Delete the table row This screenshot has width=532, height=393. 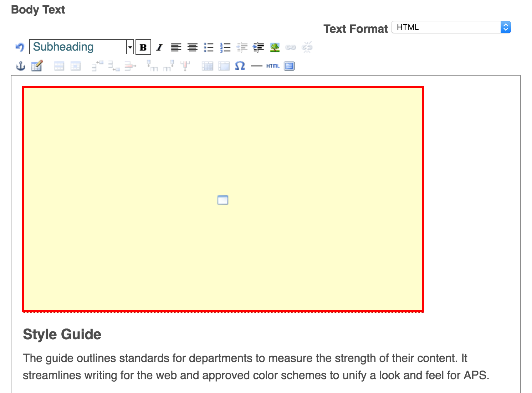pos(131,66)
